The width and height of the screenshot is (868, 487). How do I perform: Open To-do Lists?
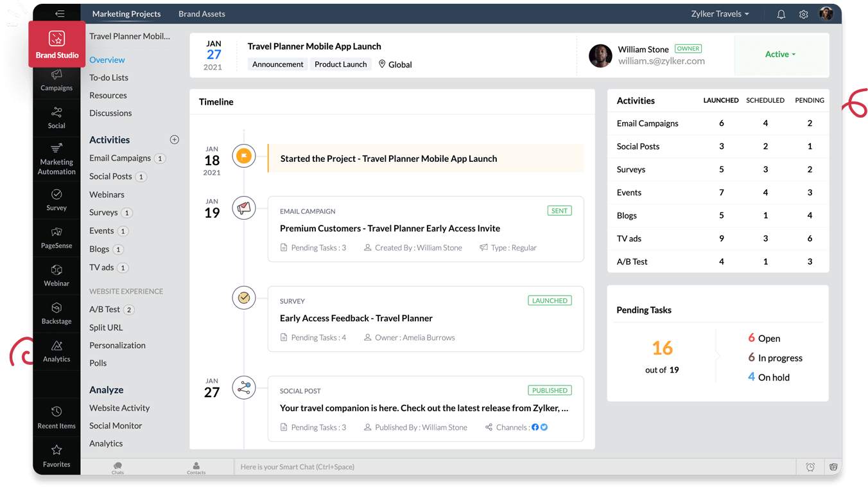108,78
